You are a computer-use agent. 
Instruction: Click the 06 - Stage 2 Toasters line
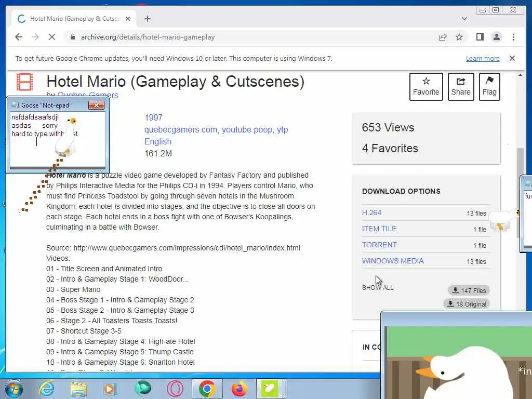click(x=112, y=321)
